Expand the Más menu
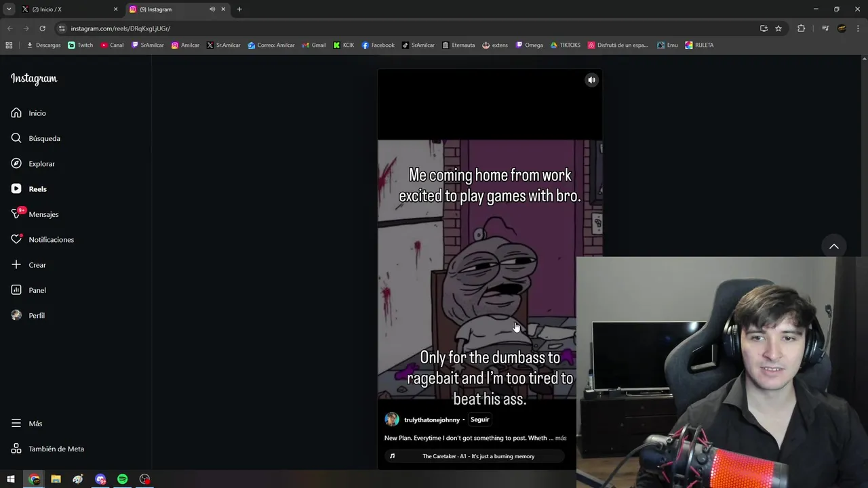The width and height of the screenshot is (868, 488). pos(26,424)
